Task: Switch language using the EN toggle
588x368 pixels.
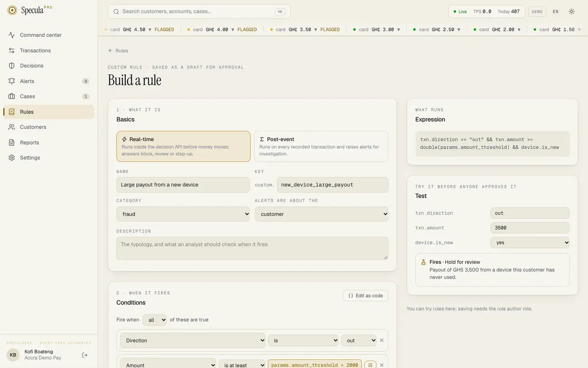Action: (556, 11)
